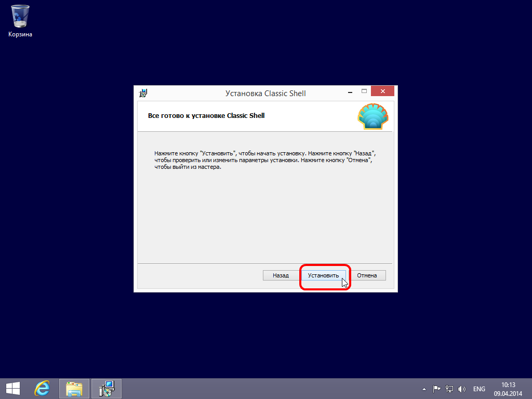Viewport: 532px width, 399px height.
Task: Click the window title "Установка Classic Shell"
Action: tap(265, 94)
